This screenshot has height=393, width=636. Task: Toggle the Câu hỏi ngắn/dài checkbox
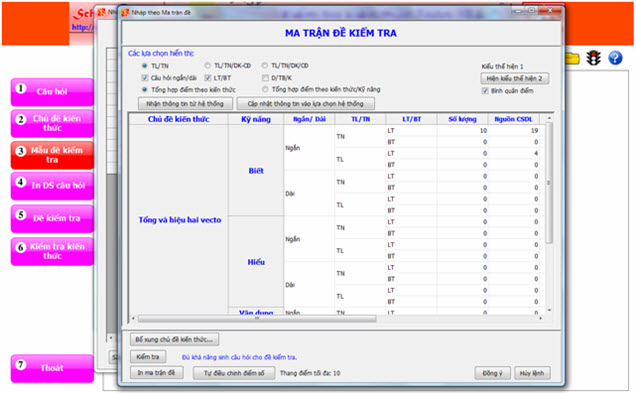pos(145,77)
